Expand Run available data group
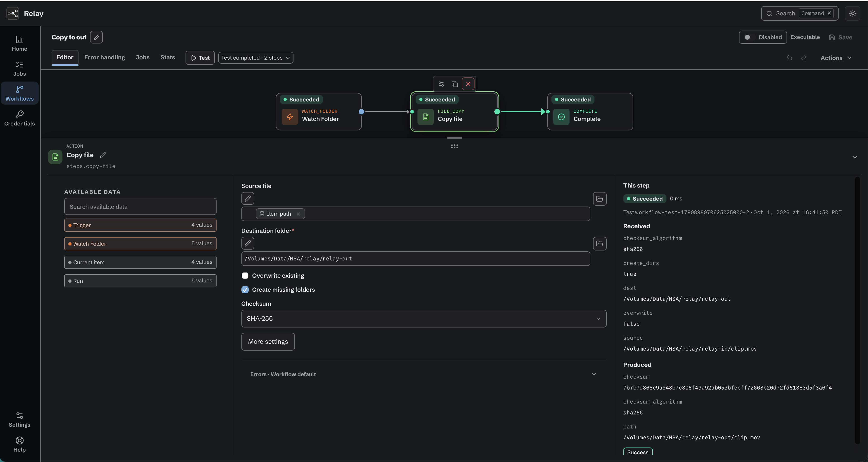 click(140, 281)
